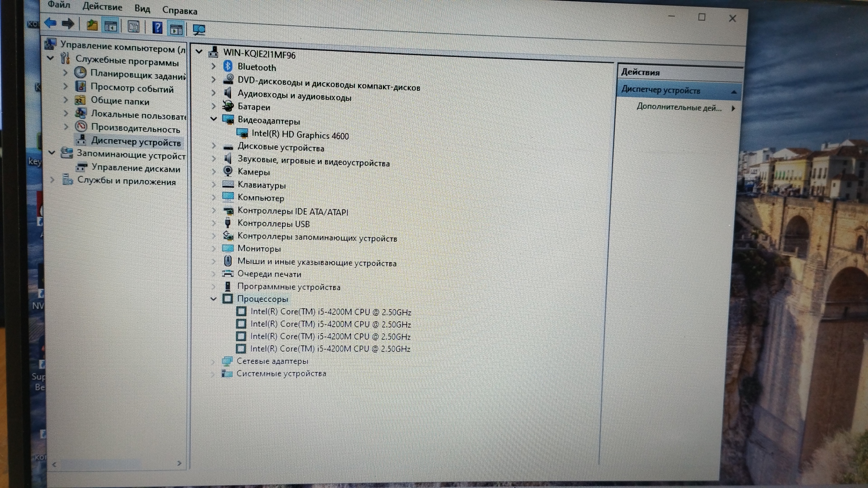Open Дополнительные действия in the actions pane
Screen dimensions: 868x488
click(679, 108)
